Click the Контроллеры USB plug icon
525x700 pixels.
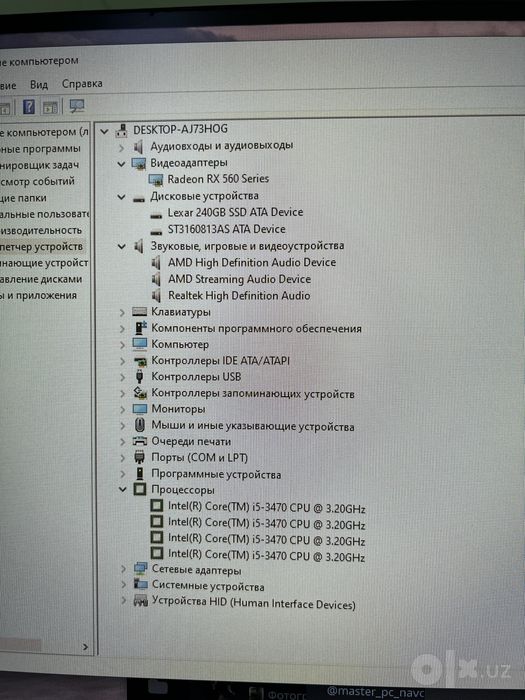pyautogui.click(x=139, y=376)
